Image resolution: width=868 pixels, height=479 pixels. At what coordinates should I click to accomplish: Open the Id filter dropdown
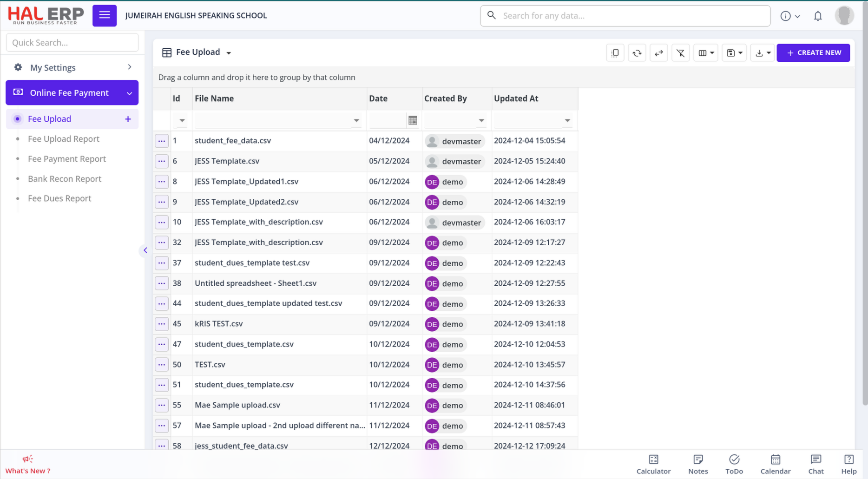point(182,120)
